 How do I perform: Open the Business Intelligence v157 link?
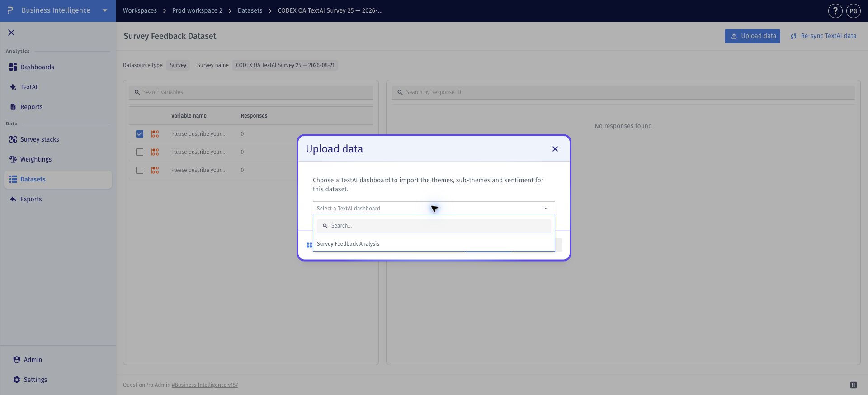click(205, 385)
